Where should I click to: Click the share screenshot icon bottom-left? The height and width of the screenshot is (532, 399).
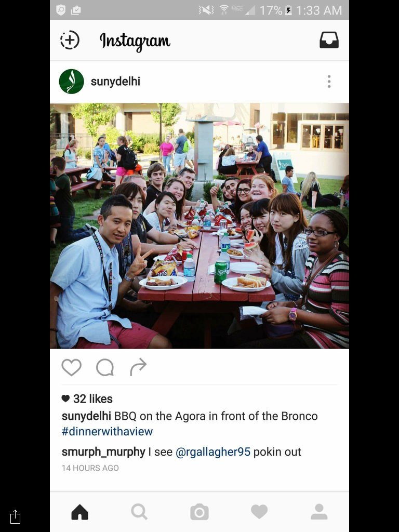[x=15, y=517]
